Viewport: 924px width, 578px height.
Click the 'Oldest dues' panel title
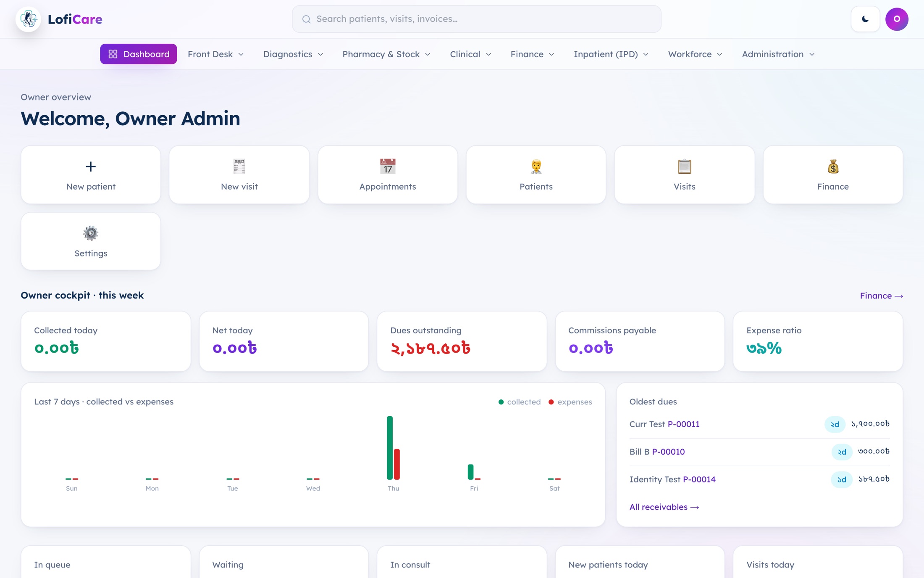653,401
